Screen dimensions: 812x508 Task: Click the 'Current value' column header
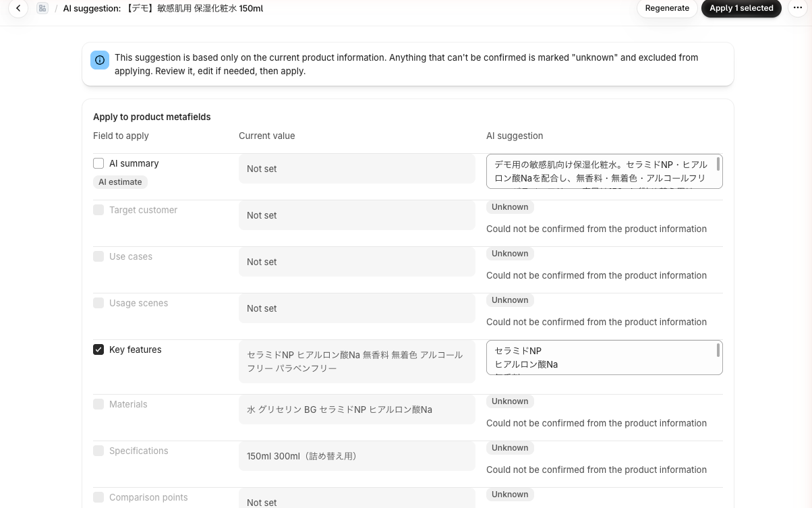pos(266,136)
